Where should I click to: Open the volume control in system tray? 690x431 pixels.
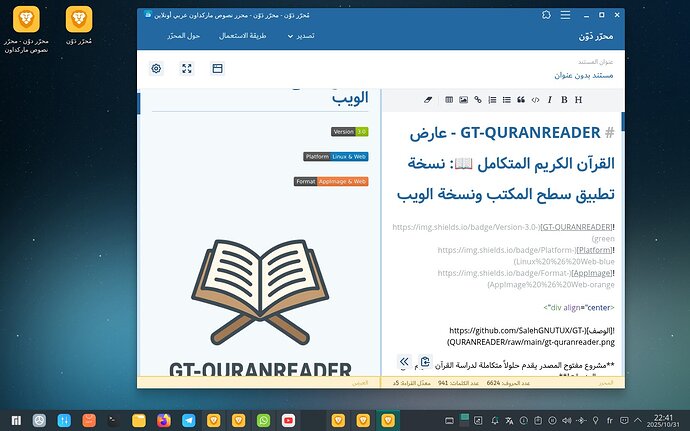(567, 420)
